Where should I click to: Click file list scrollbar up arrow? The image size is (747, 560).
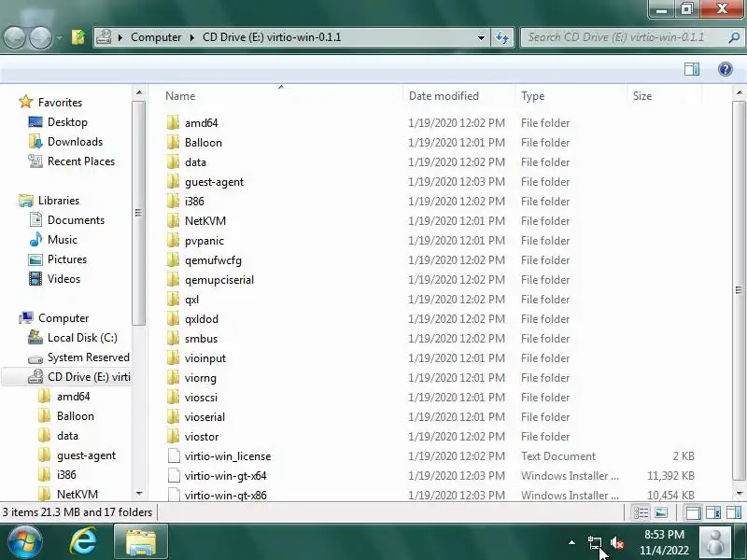pyautogui.click(x=740, y=92)
